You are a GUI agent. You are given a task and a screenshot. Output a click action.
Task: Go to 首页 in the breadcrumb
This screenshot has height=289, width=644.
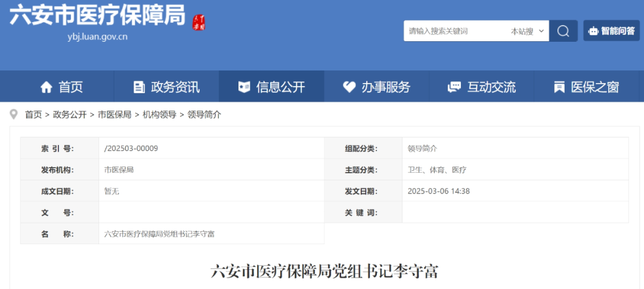coord(33,115)
